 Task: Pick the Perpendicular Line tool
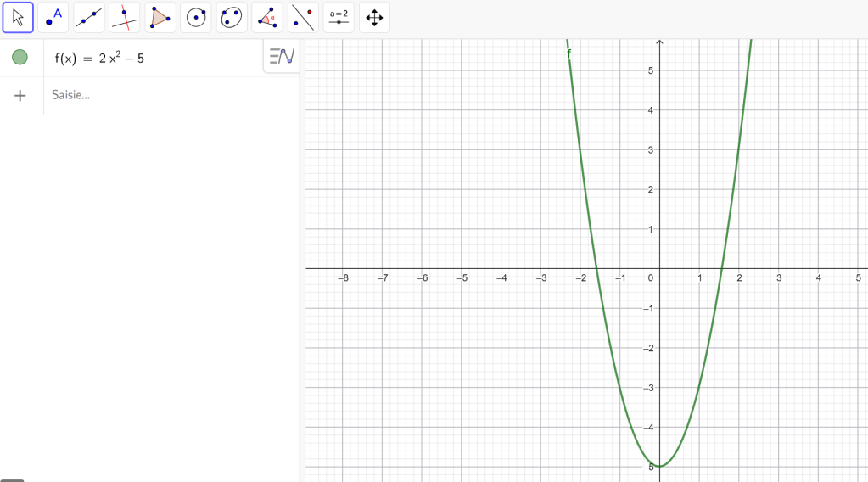pyautogui.click(x=125, y=17)
